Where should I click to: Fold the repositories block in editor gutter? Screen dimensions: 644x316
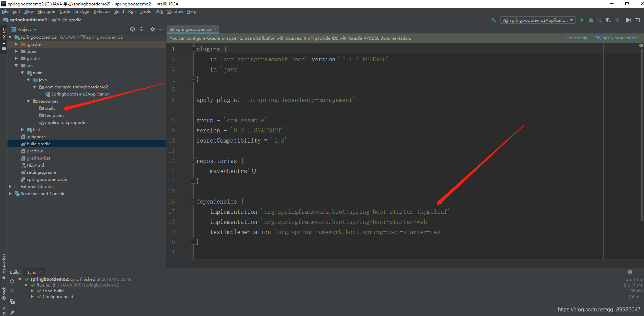pyautogui.click(x=193, y=161)
